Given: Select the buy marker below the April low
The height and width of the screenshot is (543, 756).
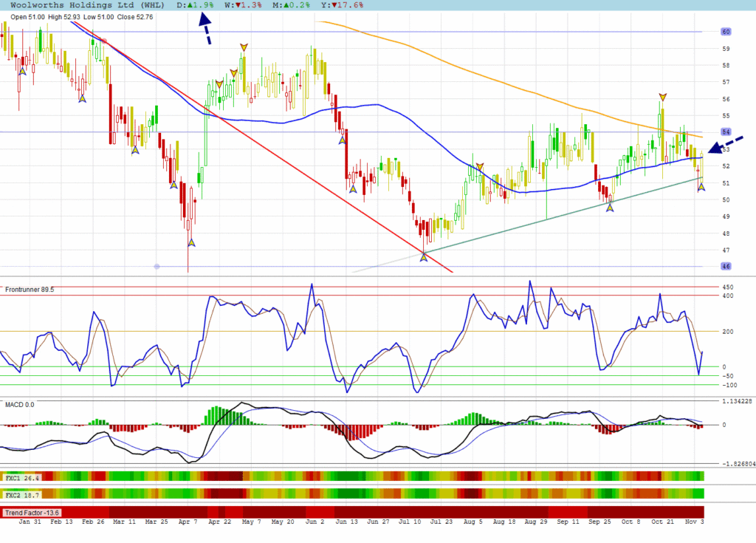Looking at the screenshot, I should point(191,242).
